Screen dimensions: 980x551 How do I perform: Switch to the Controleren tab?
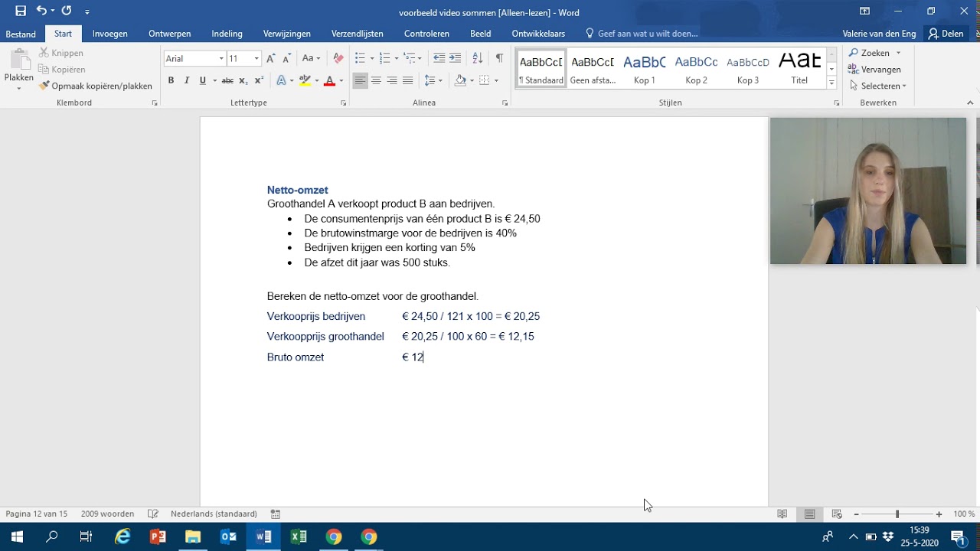click(x=426, y=34)
